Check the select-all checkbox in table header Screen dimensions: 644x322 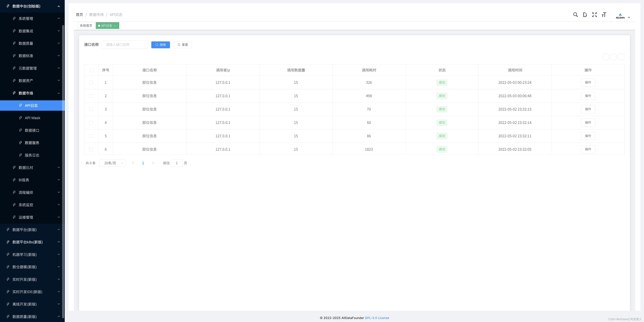tap(91, 70)
